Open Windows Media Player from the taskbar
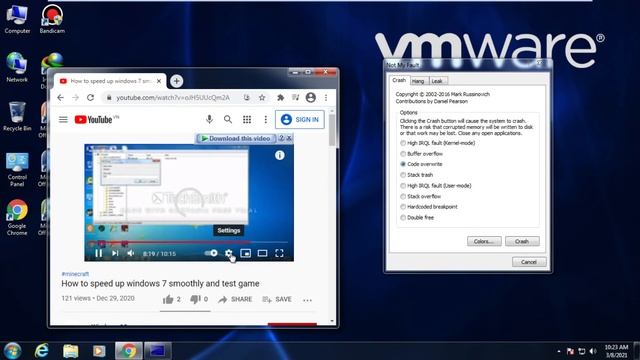 coord(99,351)
